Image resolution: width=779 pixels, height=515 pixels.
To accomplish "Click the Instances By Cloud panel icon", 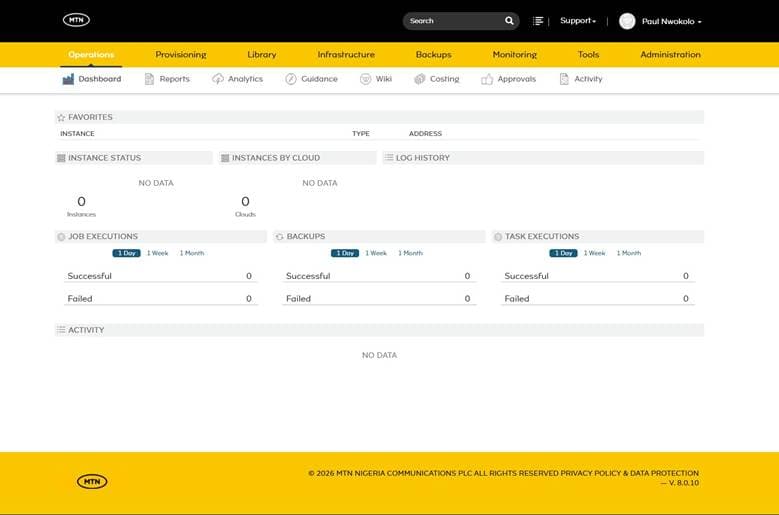I will tap(225, 158).
